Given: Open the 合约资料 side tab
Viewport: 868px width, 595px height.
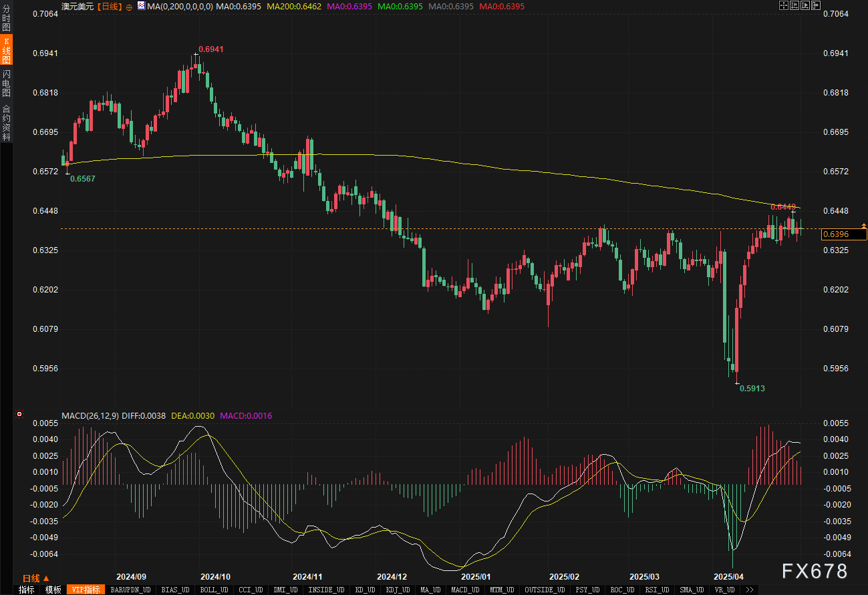Looking at the screenshot, I should (6, 122).
